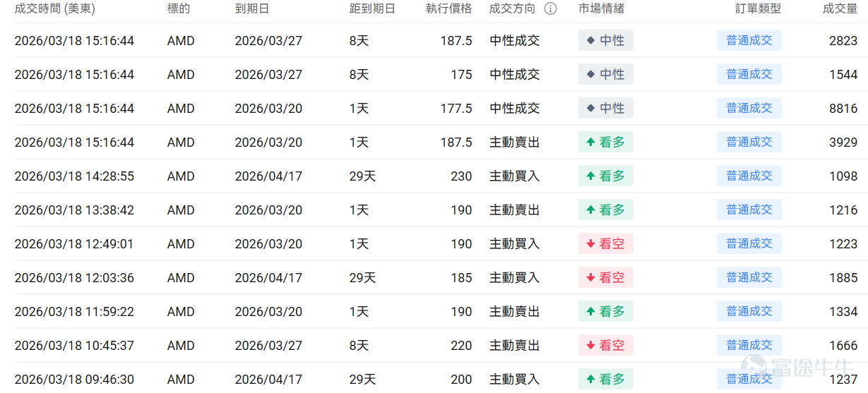
Task: Click the 看多 badge in the 13:38:42 row
Action: 605,210
